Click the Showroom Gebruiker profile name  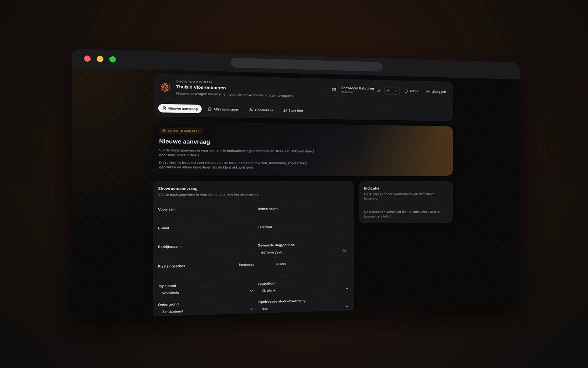point(358,88)
